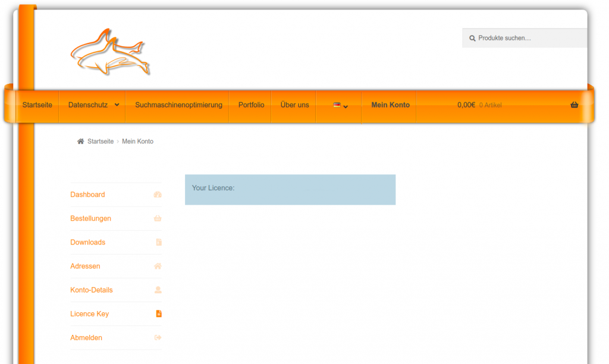Screen dimensions: 609x364
Task: Click the dolphin logo image
Action: pyautogui.click(x=110, y=52)
